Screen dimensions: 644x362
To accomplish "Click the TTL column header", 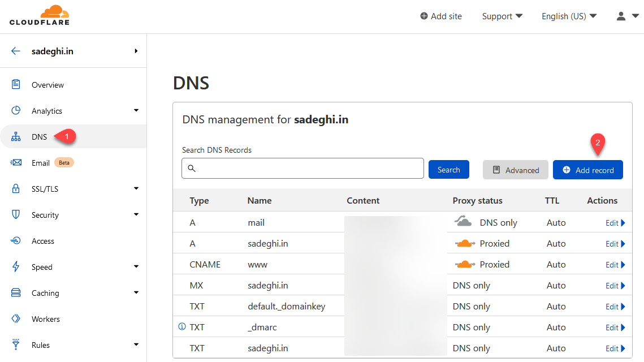I will pos(552,201).
